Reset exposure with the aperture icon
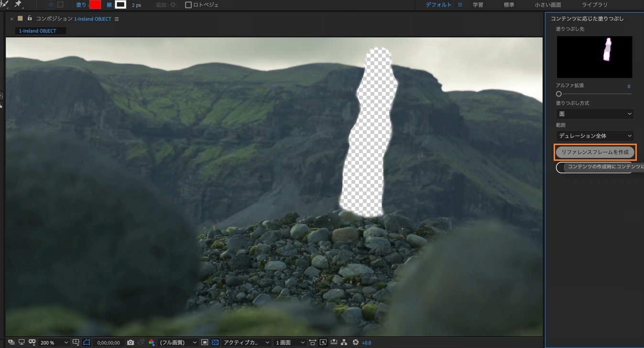This screenshot has width=644, height=348. point(355,342)
